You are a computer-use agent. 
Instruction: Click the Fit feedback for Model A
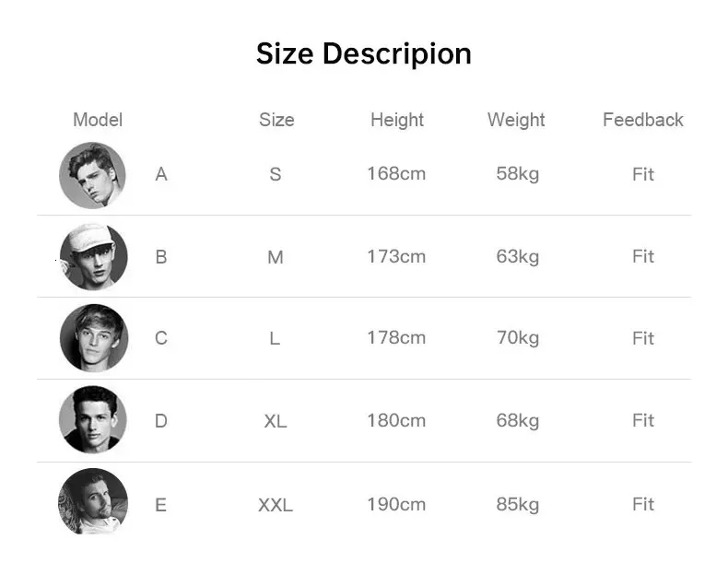643,174
